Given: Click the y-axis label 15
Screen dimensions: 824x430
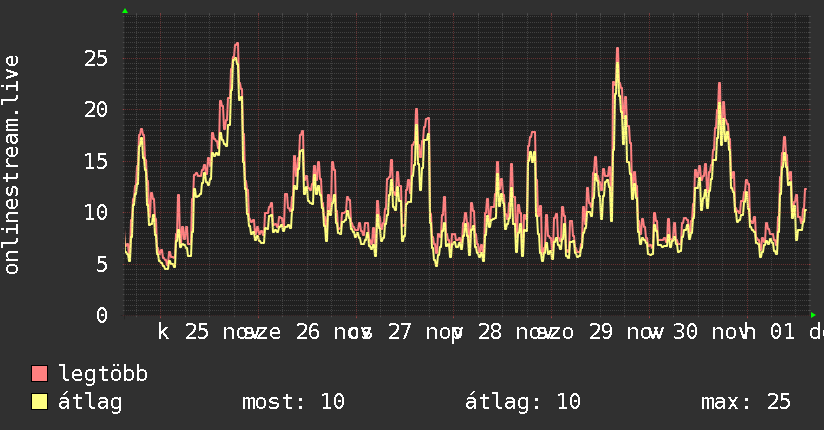Looking at the screenshot, I should pos(96,161).
